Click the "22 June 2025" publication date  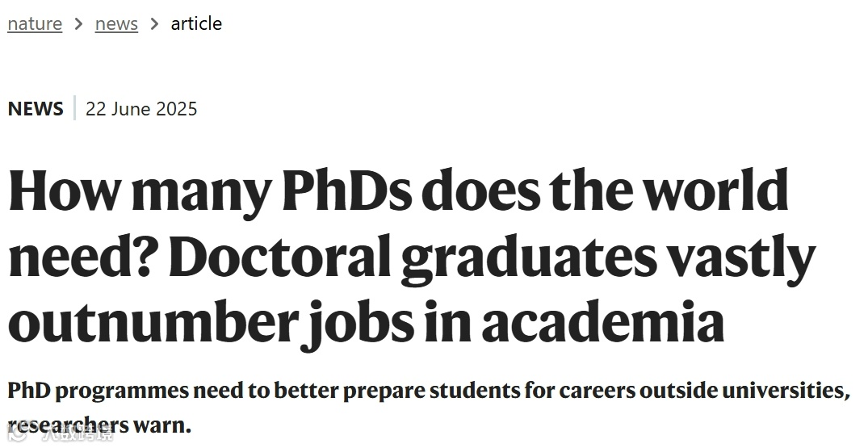[141, 109]
